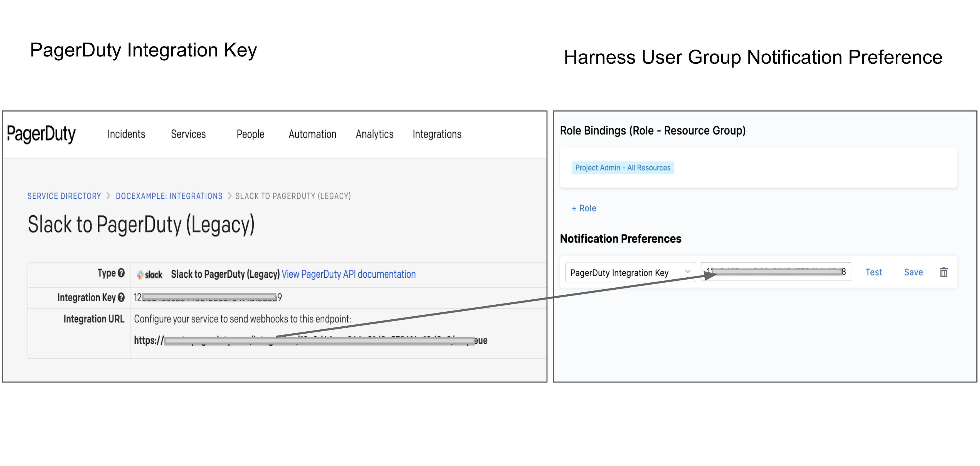Click the PagerDuty logo
The height and width of the screenshot is (466, 980).
41,134
